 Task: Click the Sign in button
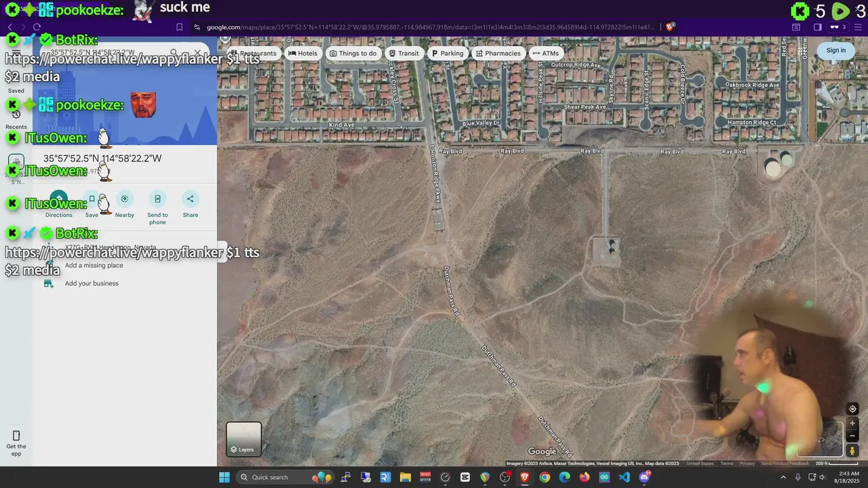pos(836,50)
